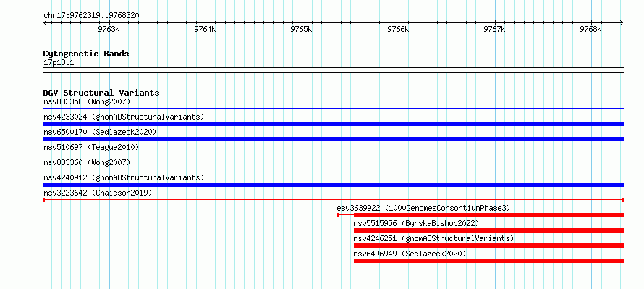Select the nsv4246251 red variant bar

[x=488, y=246]
